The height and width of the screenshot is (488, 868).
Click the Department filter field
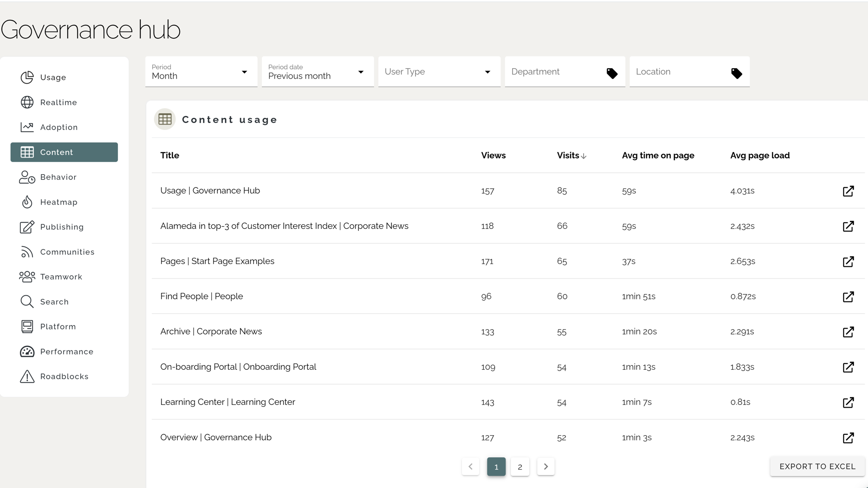click(x=565, y=72)
